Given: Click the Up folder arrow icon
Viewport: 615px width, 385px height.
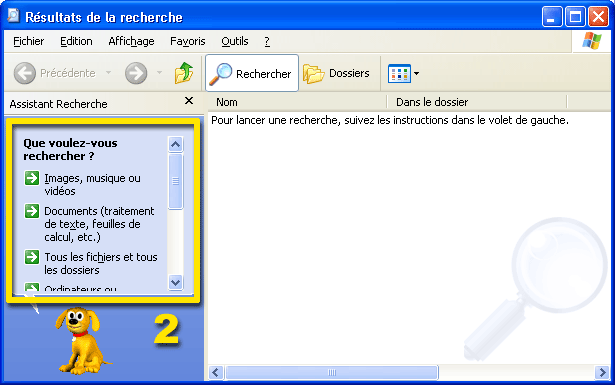Looking at the screenshot, I should click(184, 73).
